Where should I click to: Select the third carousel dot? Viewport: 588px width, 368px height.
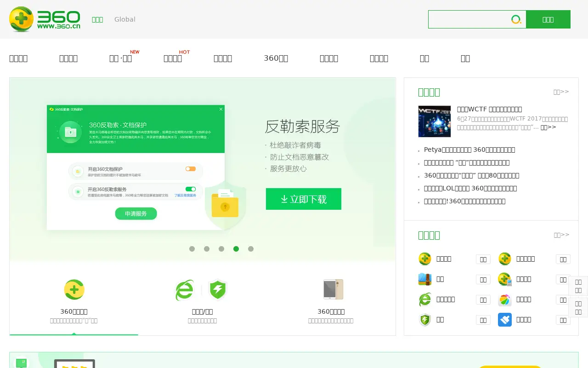pos(221,249)
